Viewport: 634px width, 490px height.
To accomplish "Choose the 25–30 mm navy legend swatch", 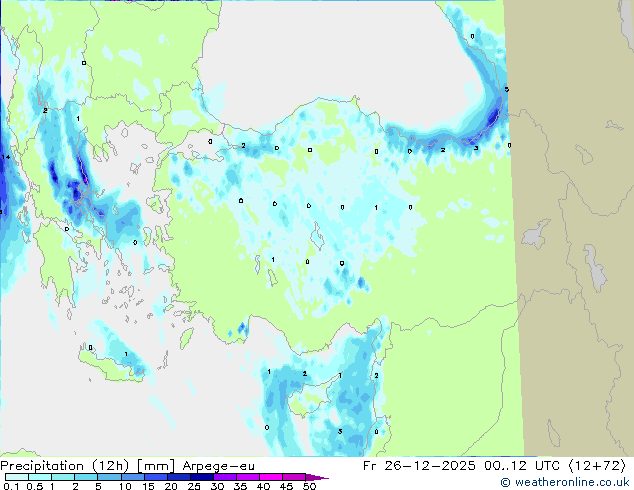I will [201, 477].
